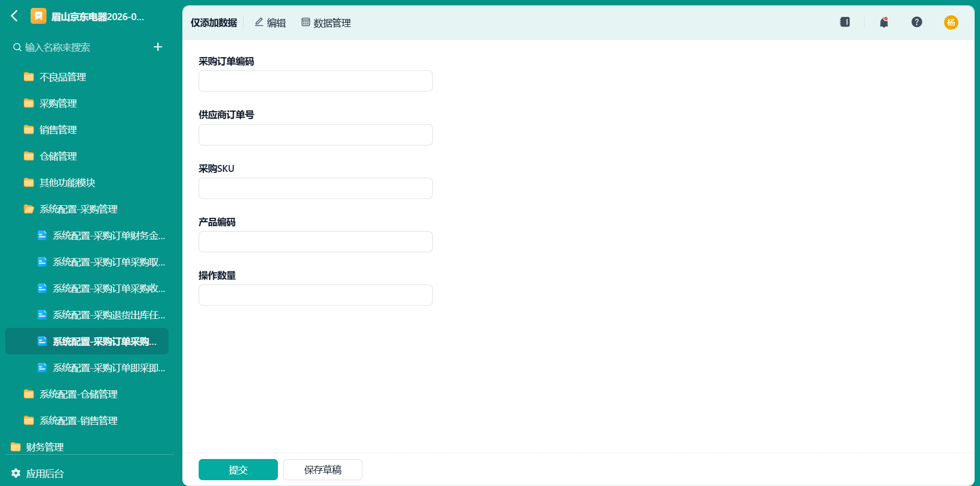Open the notebook icon in top bar
Screen dimensions: 980x486
coord(845,22)
